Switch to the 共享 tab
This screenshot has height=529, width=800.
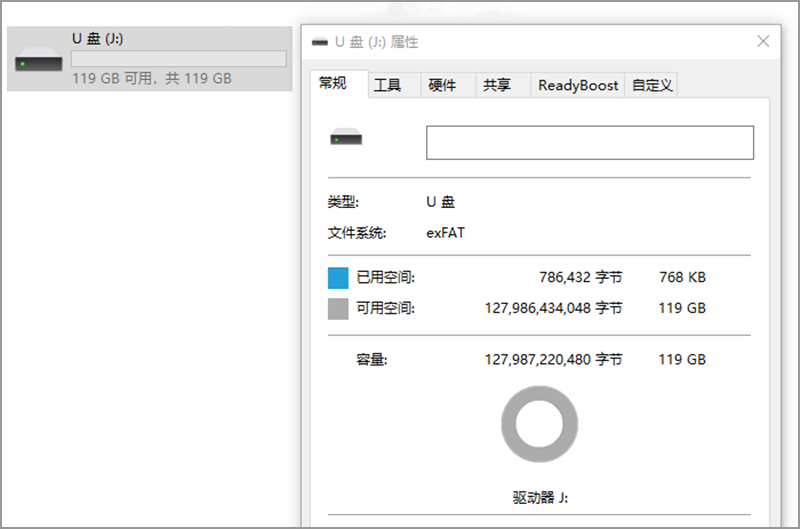[x=503, y=85]
